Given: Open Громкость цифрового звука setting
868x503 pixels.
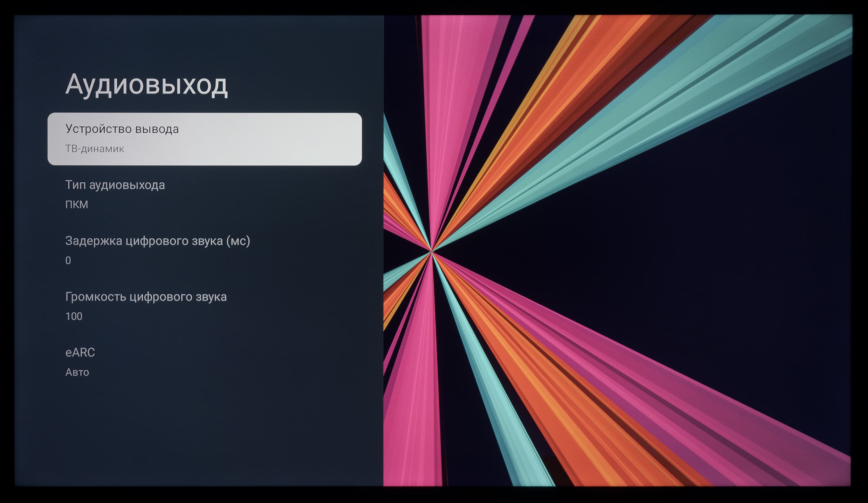Looking at the screenshot, I should pos(146,296).
